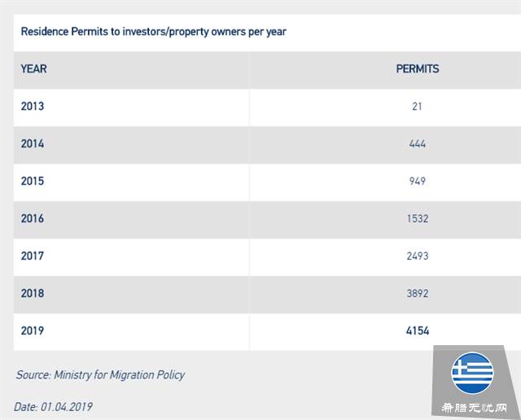Click the Source: Ministry for Migration Policy text
Viewport: 521px width, 420px height.
pyautogui.click(x=100, y=375)
